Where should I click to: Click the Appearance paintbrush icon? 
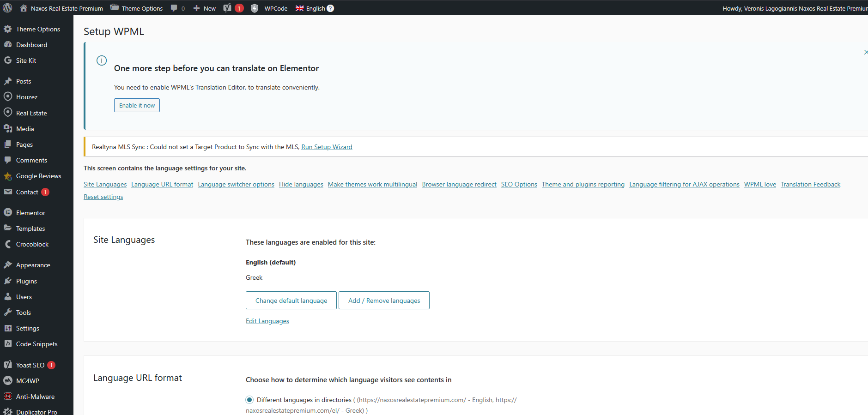coord(8,265)
